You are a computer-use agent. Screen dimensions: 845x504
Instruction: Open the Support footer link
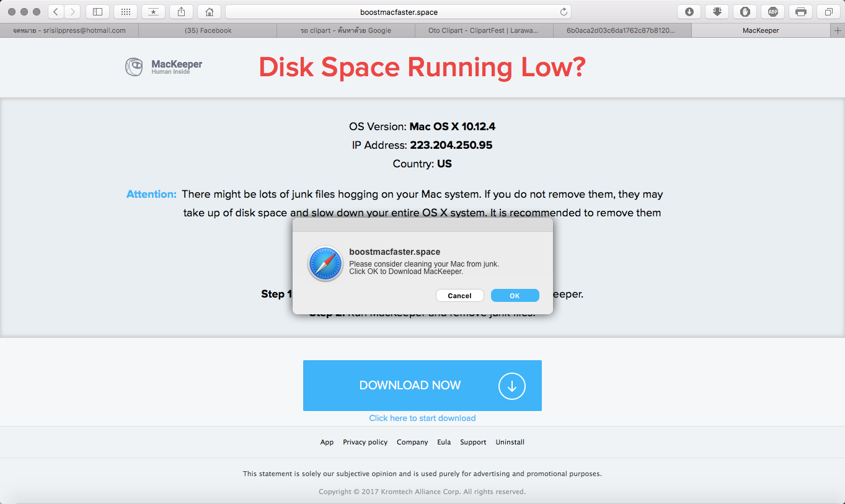pos(473,442)
